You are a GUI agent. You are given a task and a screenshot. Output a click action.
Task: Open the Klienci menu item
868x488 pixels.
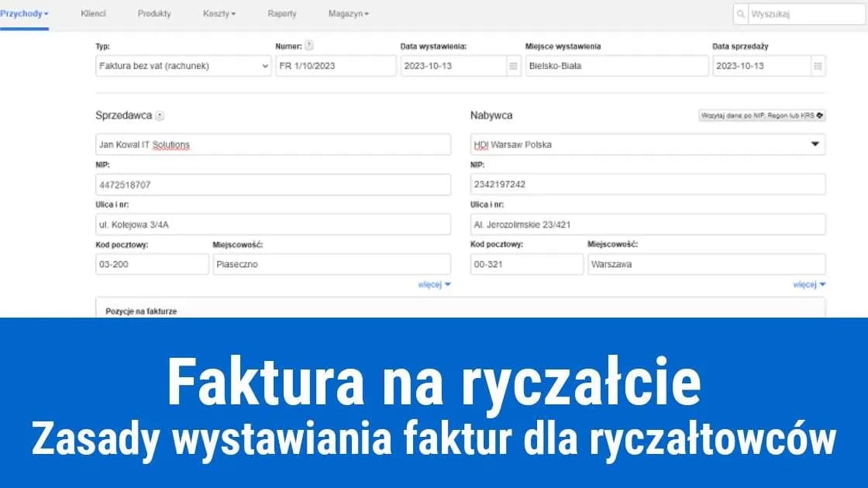pyautogui.click(x=91, y=13)
